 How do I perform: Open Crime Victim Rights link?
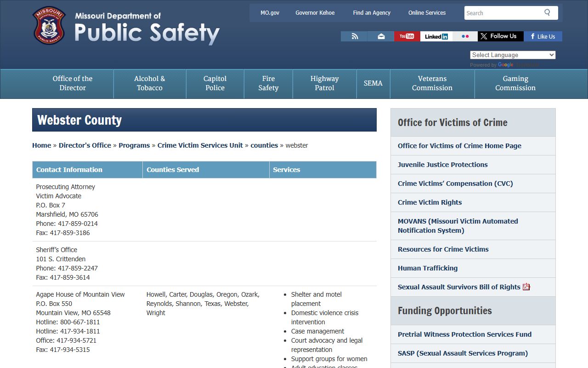coord(430,202)
